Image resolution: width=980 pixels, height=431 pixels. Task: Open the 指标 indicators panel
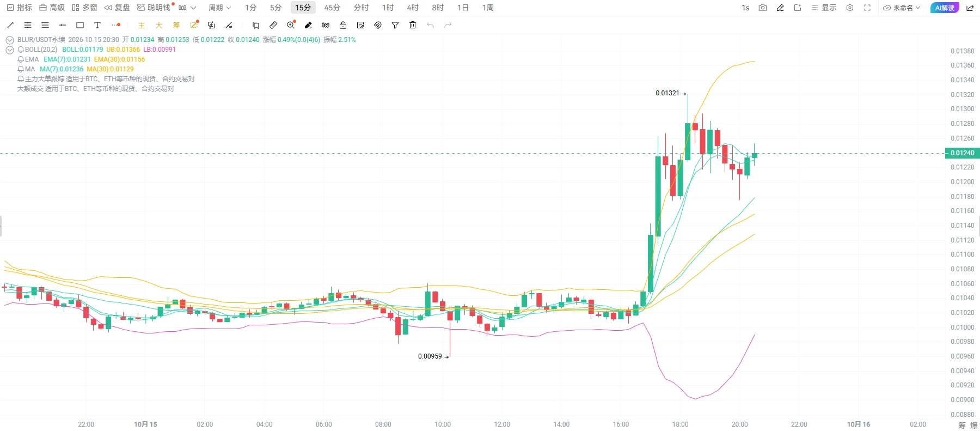[x=19, y=8]
